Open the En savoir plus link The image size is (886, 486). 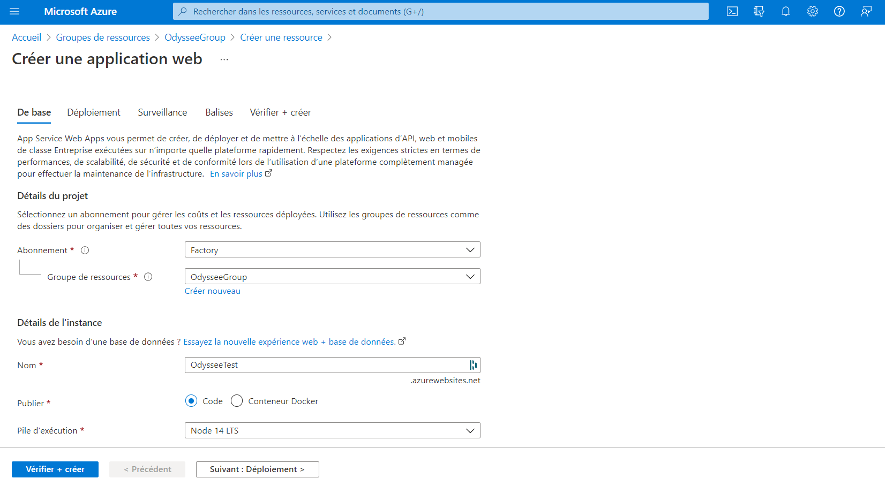[x=236, y=173]
